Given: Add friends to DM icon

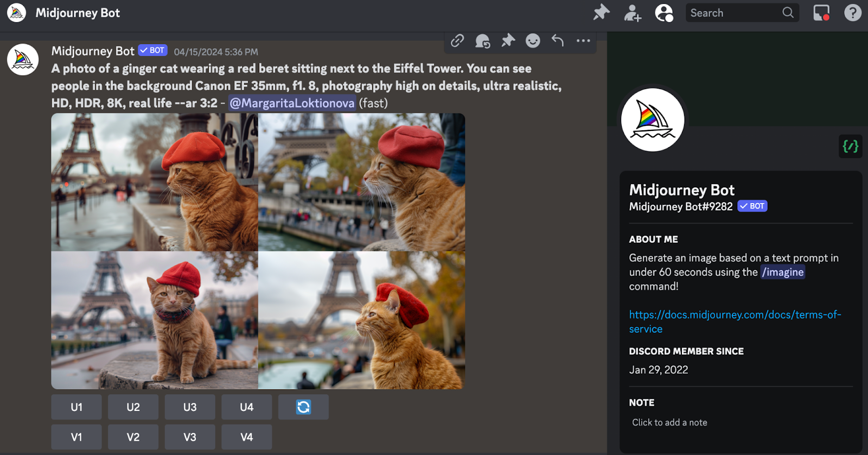Looking at the screenshot, I should pyautogui.click(x=632, y=12).
